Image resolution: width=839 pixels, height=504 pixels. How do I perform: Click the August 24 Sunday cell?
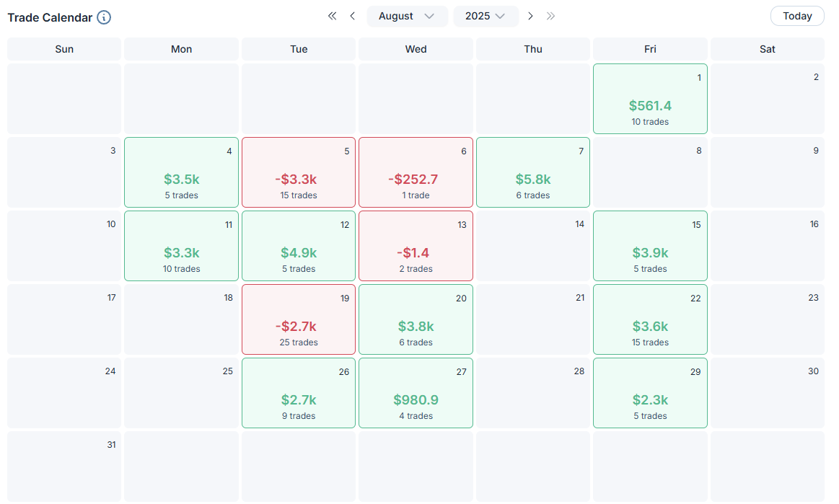tap(64, 393)
